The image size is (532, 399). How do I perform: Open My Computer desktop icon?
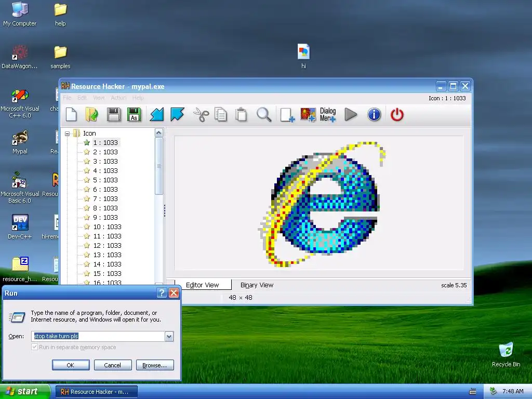pyautogui.click(x=20, y=14)
